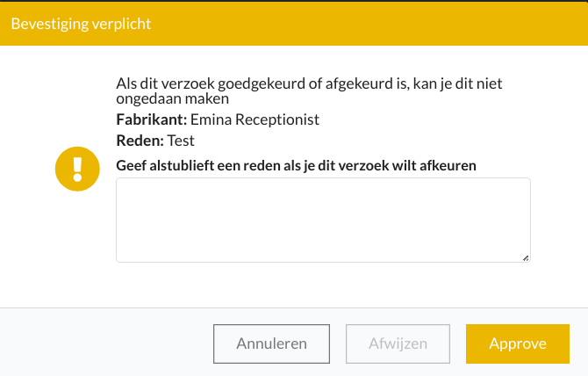This screenshot has height=376, width=588.
Task: Click the 'Bevestiging verplicht' dialog title
Action: click(81, 24)
